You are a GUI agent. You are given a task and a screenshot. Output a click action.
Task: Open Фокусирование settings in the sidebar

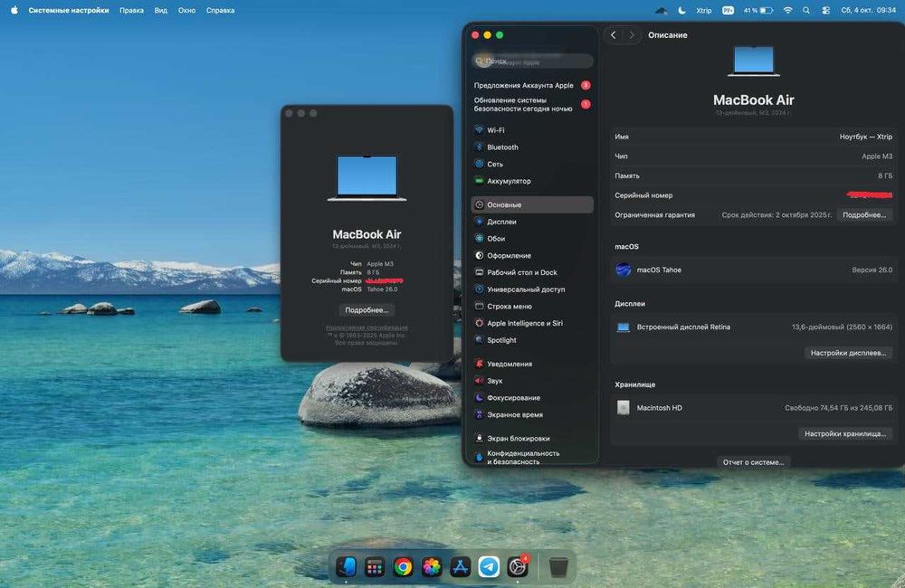pyautogui.click(x=531, y=398)
